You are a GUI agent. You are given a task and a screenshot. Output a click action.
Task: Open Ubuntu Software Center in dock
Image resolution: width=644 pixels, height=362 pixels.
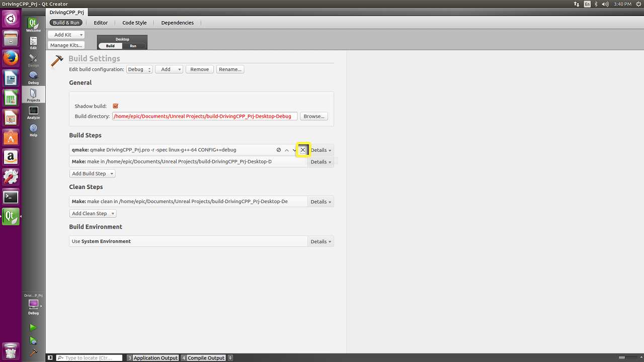[11, 137]
